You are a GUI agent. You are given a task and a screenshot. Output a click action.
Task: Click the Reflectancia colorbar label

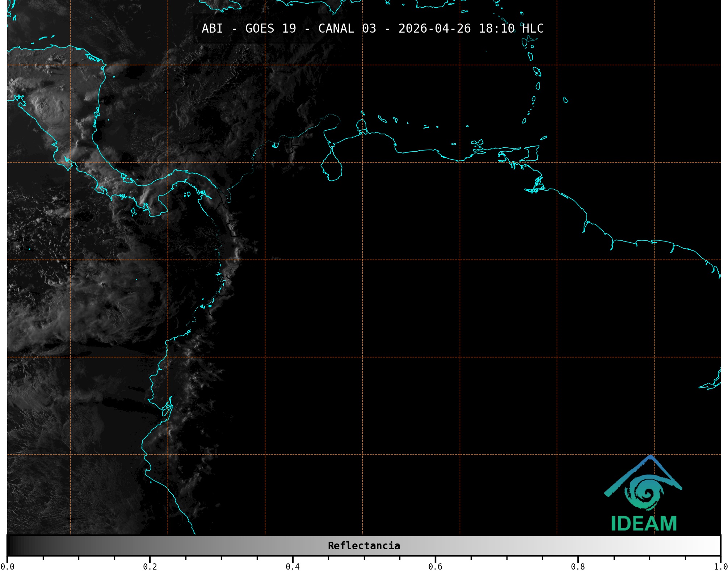pos(364,546)
